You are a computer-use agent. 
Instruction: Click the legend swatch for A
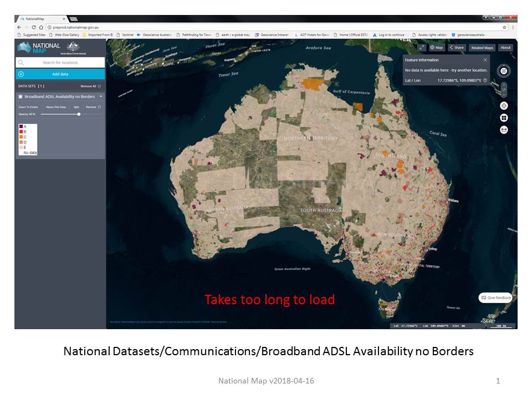[x=21, y=126]
